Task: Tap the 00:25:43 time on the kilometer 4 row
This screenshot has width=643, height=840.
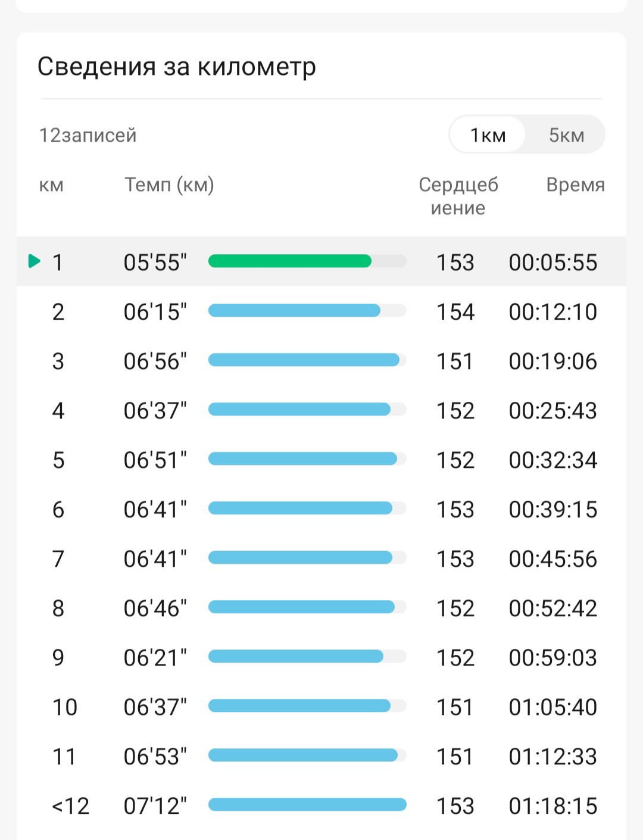Action: tap(553, 411)
